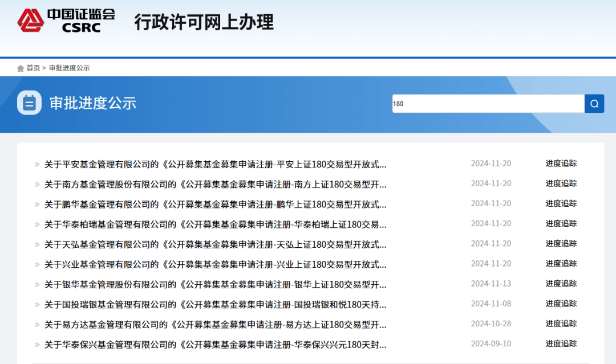Click the 2024-11-20 date in the 兴业基金 row

pyautogui.click(x=491, y=263)
